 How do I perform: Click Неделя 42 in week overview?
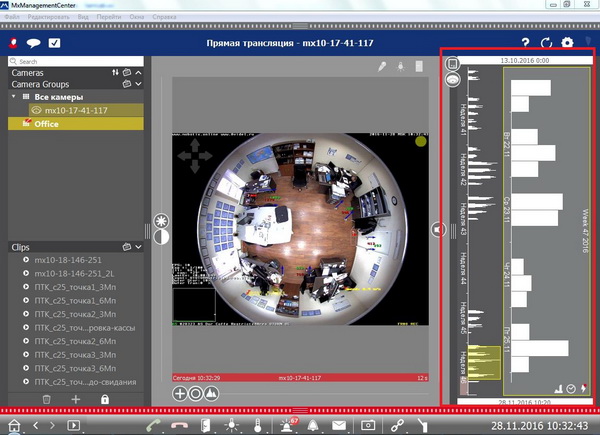coord(463,169)
